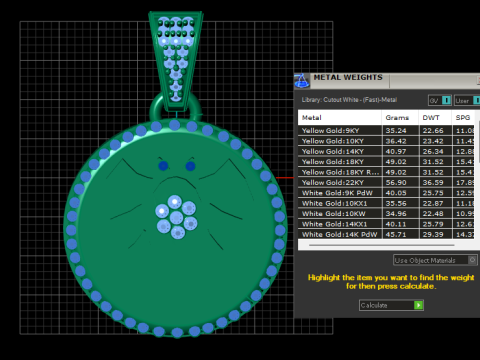Select the Yellow Gold:18KY R… row
480x360 pixels.
386,172
